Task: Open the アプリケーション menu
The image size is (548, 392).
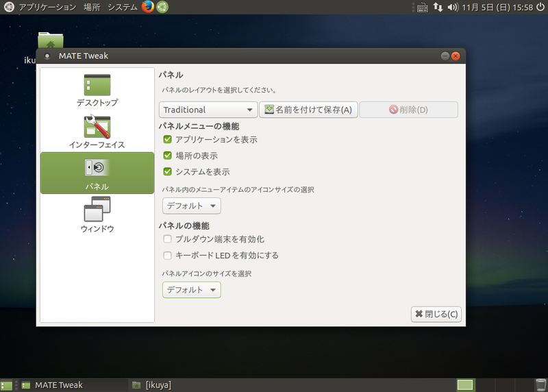Action: click(x=47, y=7)
